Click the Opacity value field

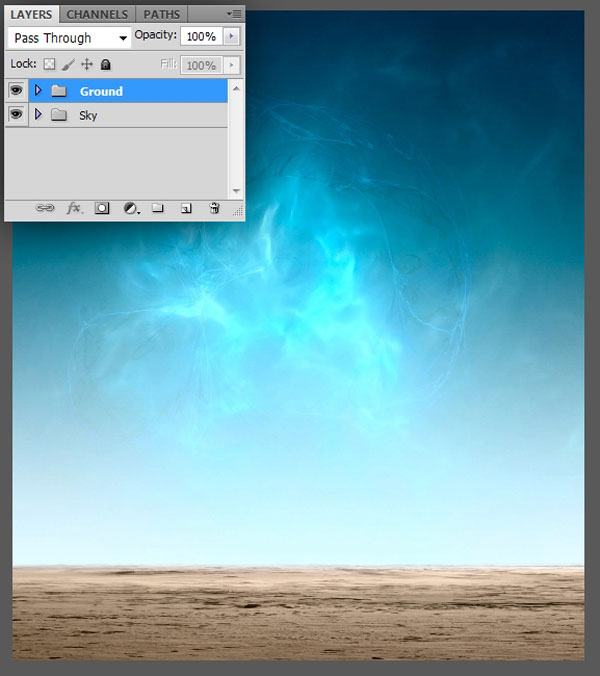pos(201,36)
